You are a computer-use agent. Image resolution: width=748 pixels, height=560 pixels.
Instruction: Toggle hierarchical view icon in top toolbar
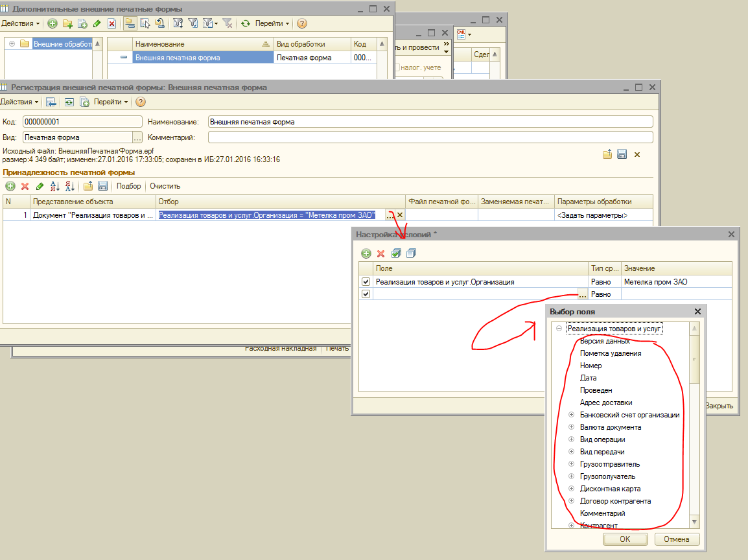[130, 23]
